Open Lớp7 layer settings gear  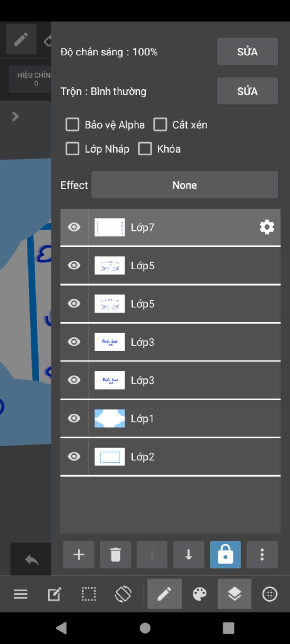(x=267, y=227)
